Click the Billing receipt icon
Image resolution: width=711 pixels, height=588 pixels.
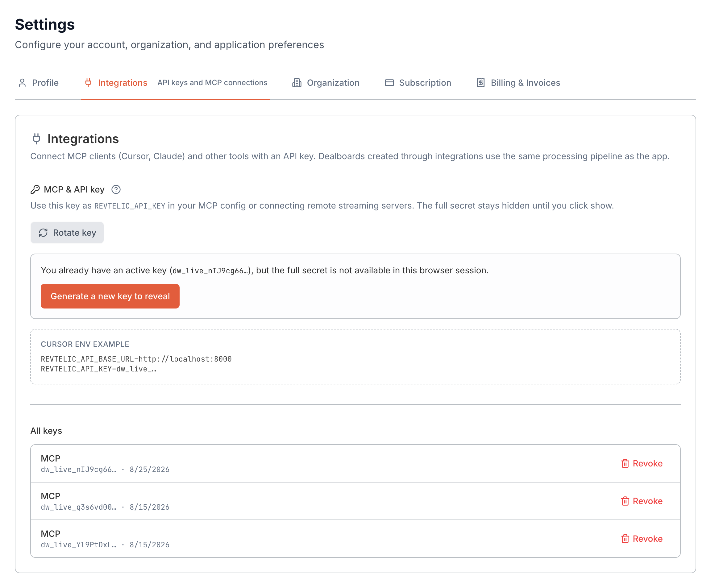coord(481,83)
